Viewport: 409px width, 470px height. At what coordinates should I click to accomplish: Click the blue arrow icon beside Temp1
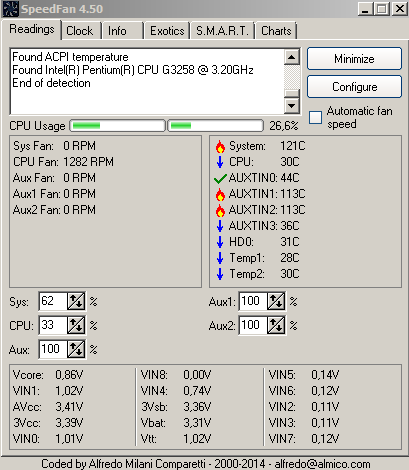pos(220,258)
